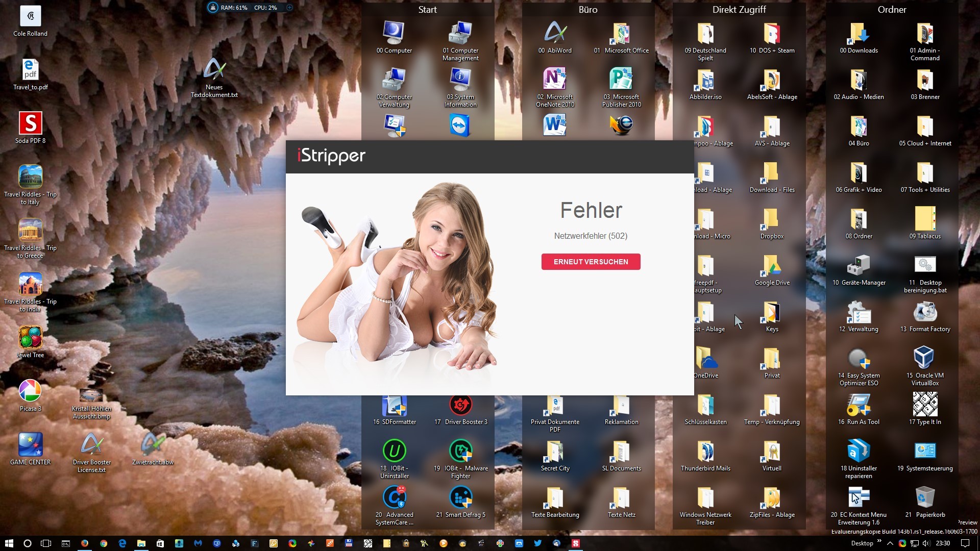Open Papierkorb recycle bin

coord(924,498)
